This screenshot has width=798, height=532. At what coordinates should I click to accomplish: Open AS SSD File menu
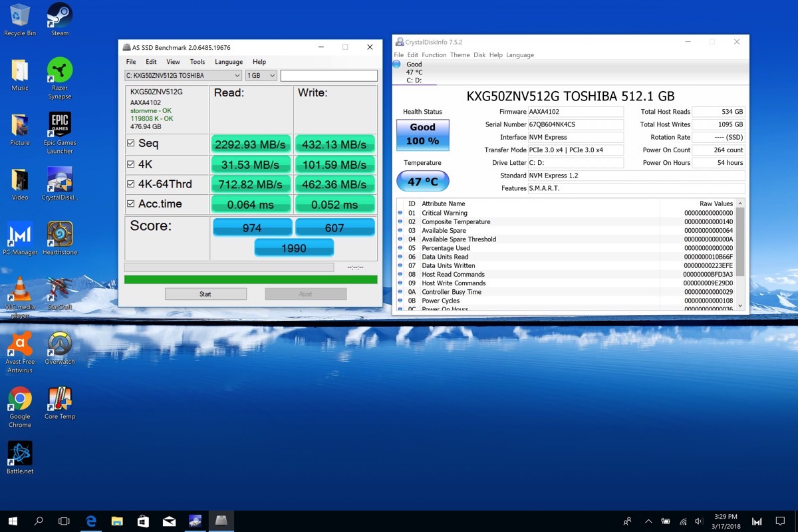(131, 62)
